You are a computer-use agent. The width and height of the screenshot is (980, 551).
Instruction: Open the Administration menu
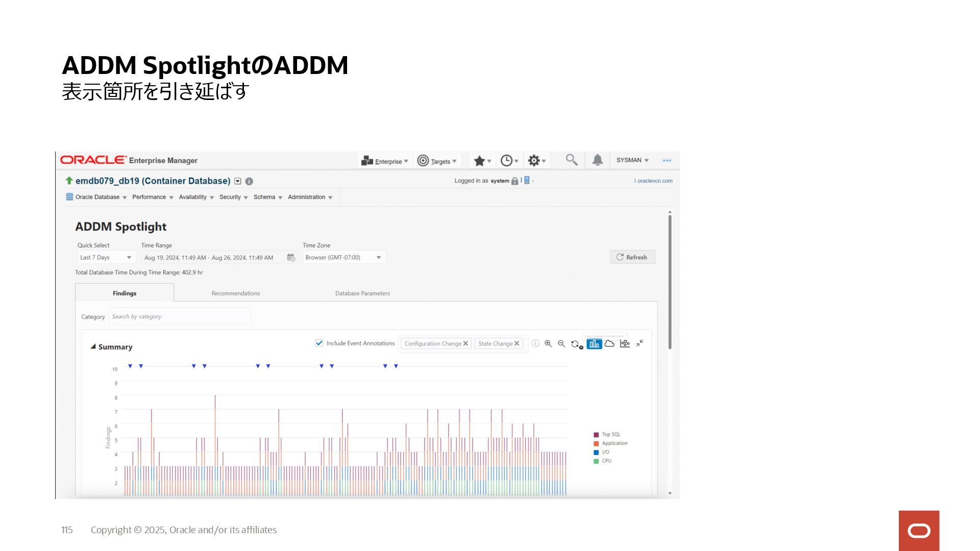[x=310, y=197]
